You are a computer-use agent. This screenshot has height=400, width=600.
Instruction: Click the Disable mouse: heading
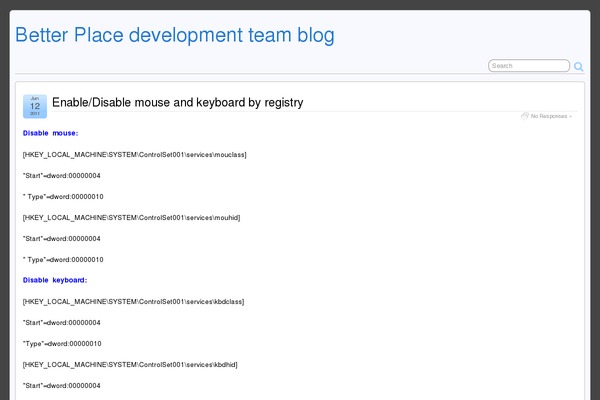click(51, 133)
